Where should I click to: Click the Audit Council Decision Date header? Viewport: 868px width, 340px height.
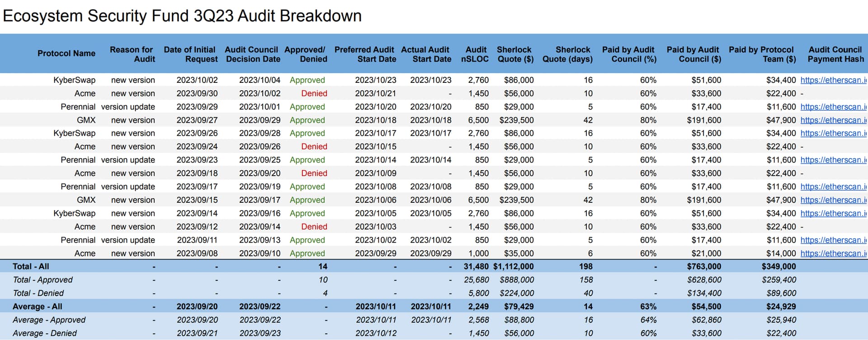[x=252, y=54]
